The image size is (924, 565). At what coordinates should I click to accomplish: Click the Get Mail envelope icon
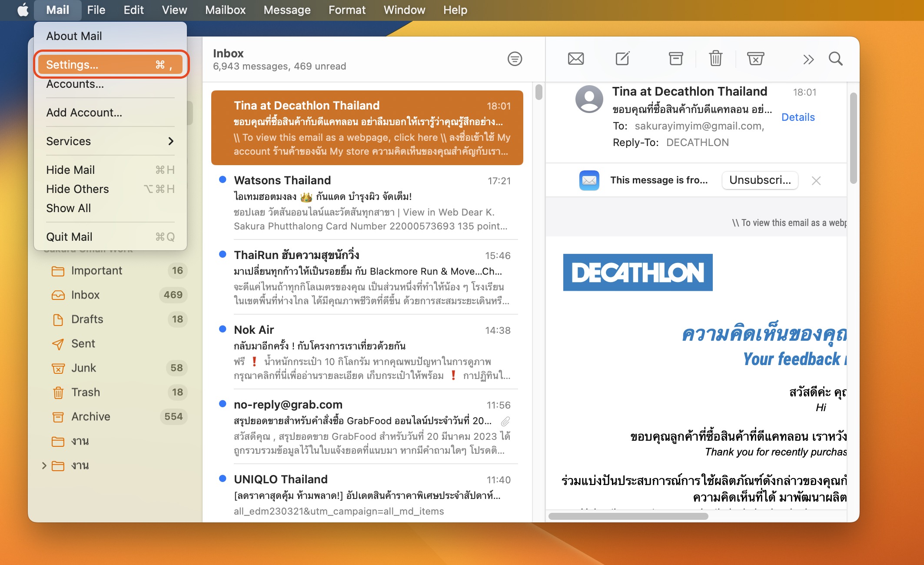(576, 59)
